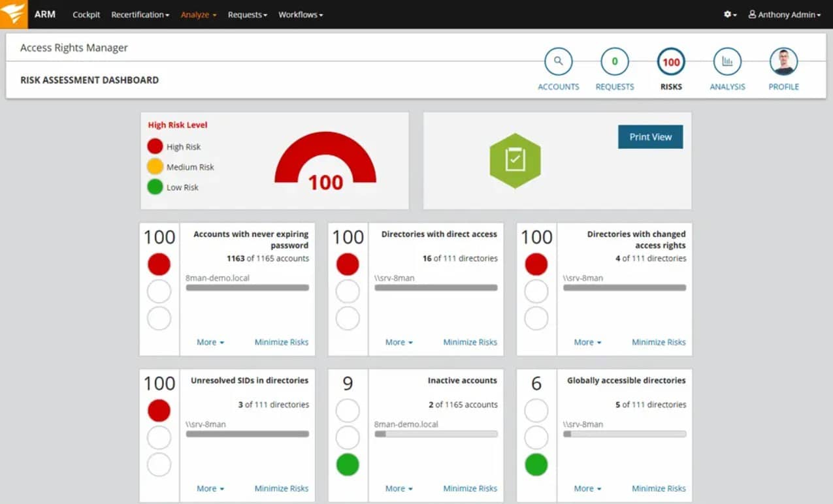Open the Workflows menu
The height and width of the screenshot is (504, 833).
301,14
